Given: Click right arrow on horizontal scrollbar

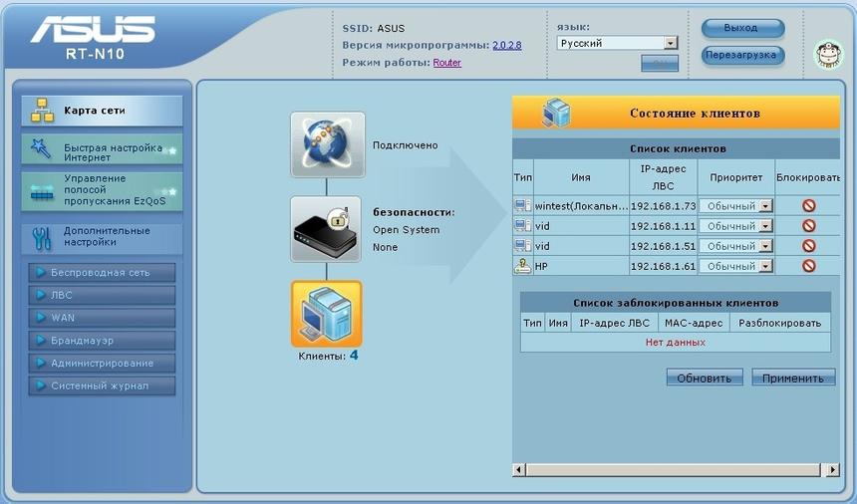Looking at the screenshot, I should [833, 469].
